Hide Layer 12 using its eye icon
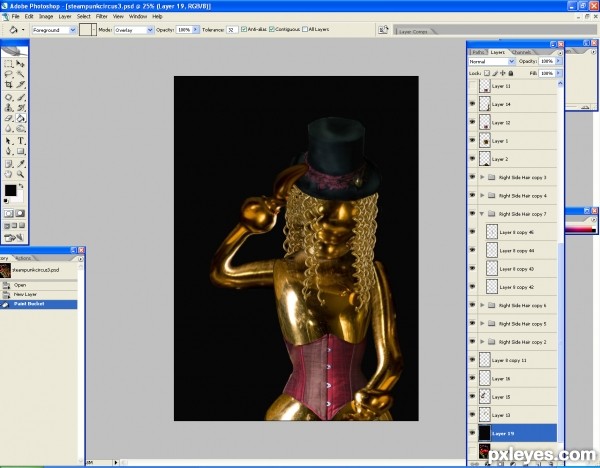 point(472,122)
